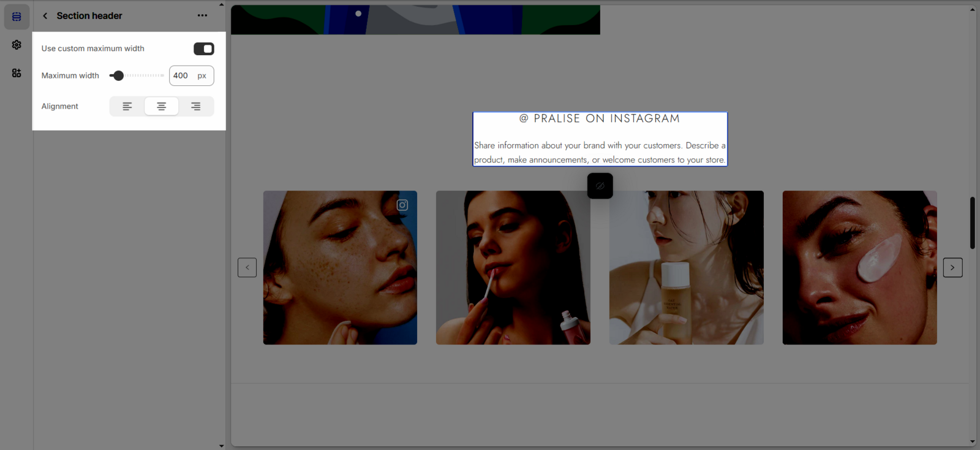Select the 'Share information about your brand' text
The width and height of the screenshot is (980, 450).
[x=600, y=153]
